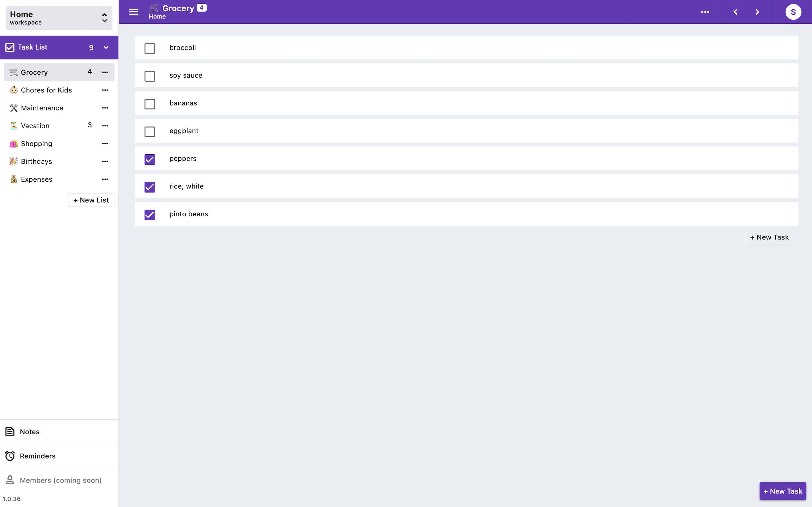Expand the Home workspace switcher

[x=104, y=17]
